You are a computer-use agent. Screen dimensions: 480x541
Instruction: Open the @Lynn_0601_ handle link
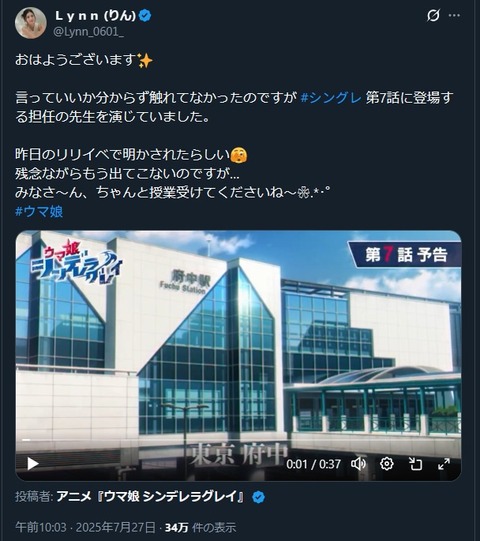88,32
